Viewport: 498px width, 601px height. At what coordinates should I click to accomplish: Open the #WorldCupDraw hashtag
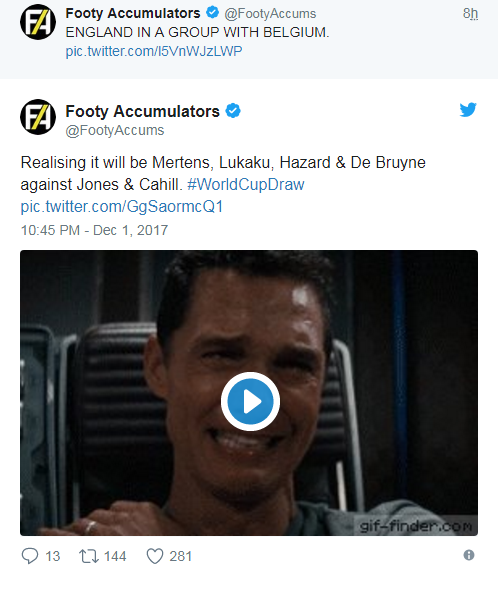tap(246, 184)
